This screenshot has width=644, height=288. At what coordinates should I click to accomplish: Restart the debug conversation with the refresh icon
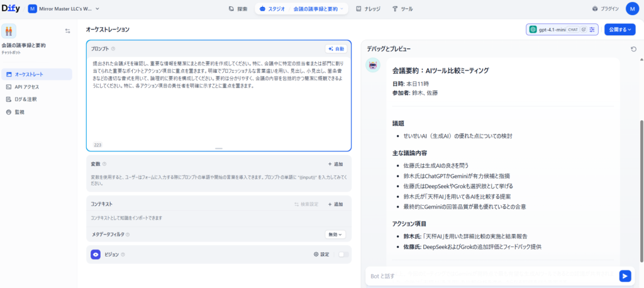point(633,48)
